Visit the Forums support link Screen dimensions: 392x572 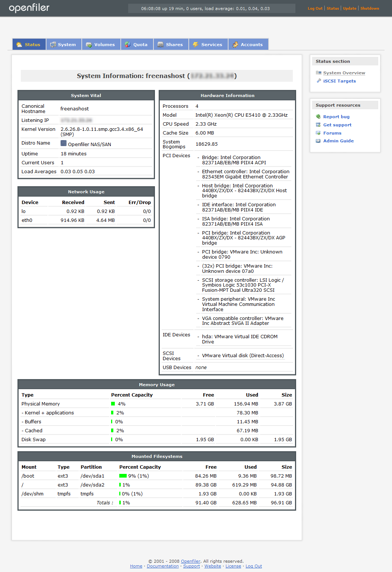pos(332,133)
